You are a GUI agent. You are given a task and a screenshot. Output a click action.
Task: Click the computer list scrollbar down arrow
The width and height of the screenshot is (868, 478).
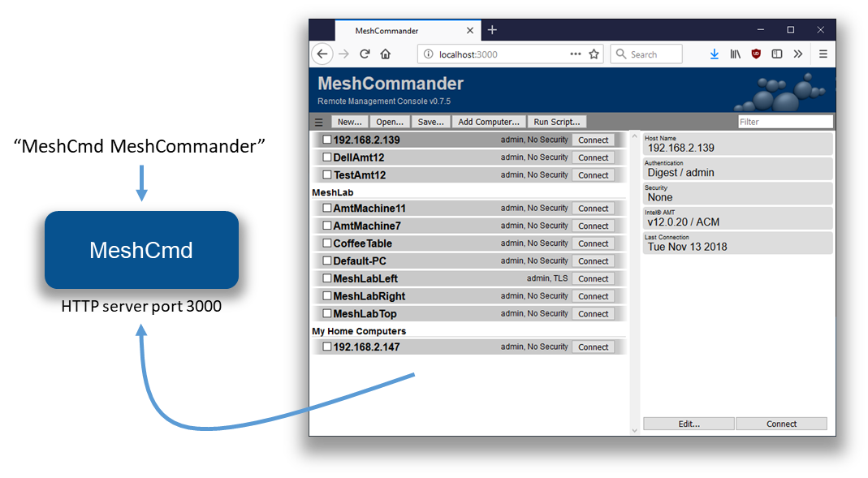point(634,430)
